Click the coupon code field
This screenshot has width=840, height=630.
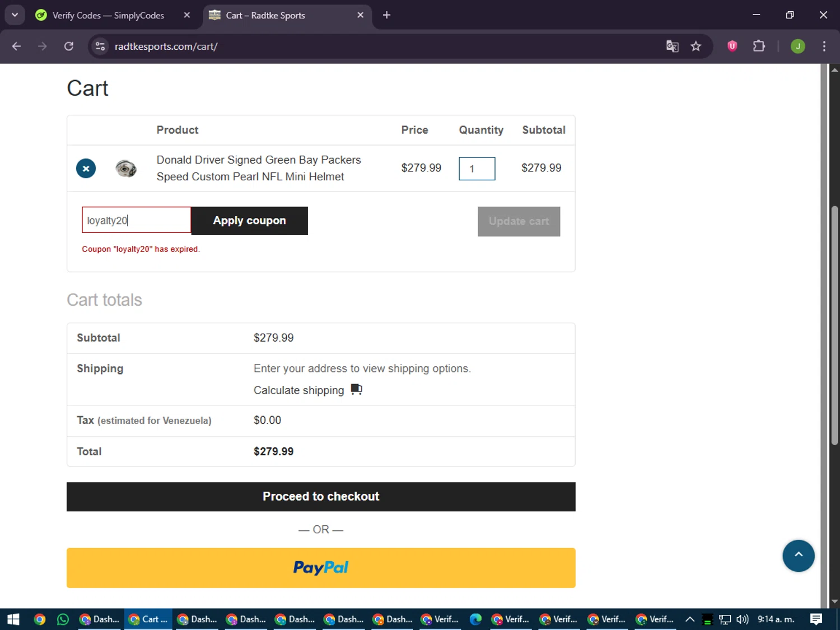pos(137,220)
